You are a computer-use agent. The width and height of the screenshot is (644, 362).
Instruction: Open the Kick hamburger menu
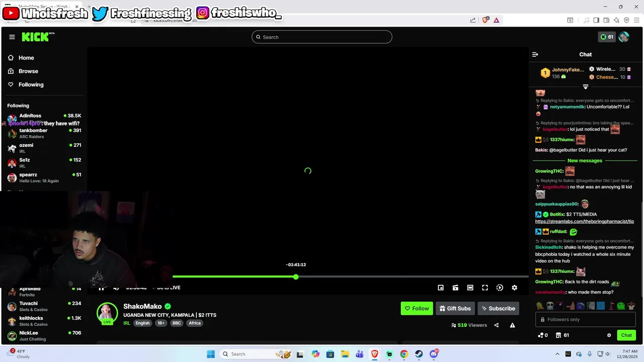click(12, 37)
